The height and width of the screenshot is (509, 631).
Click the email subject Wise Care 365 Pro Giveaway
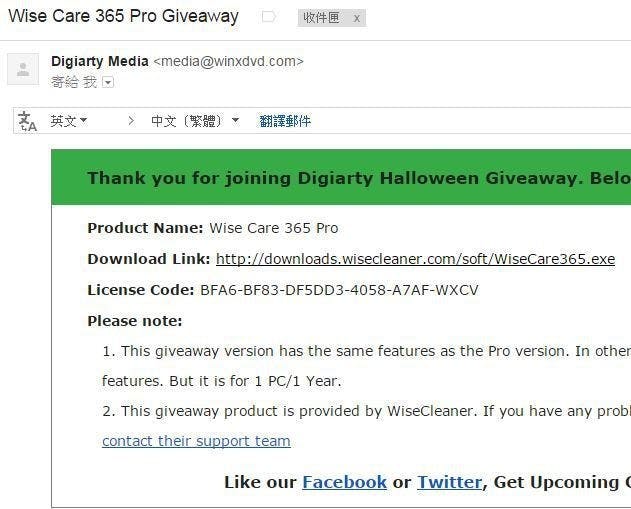(124, 16)
